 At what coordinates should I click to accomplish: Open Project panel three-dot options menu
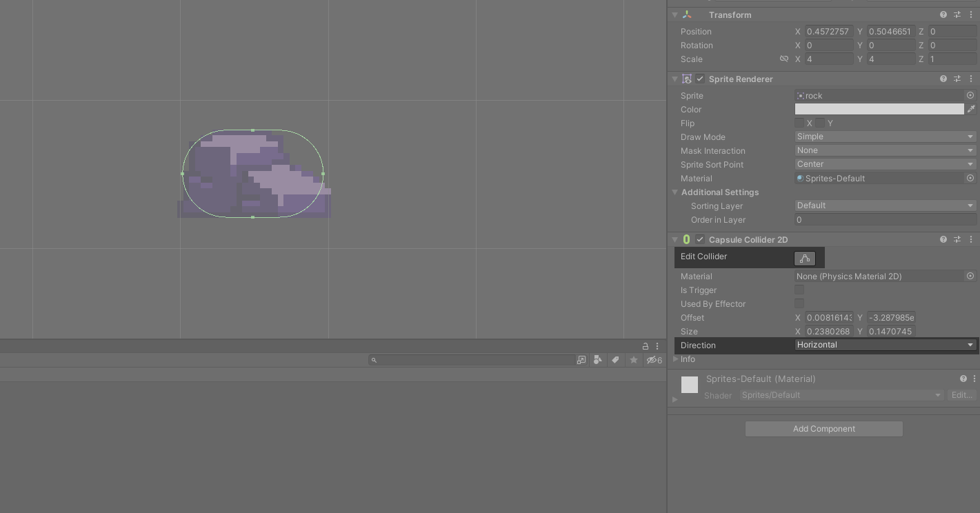657,346
